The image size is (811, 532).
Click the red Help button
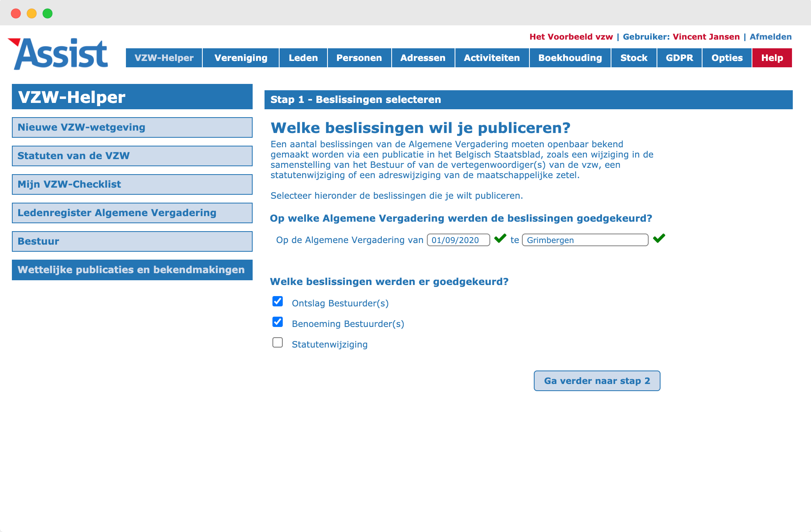(772, 58)
